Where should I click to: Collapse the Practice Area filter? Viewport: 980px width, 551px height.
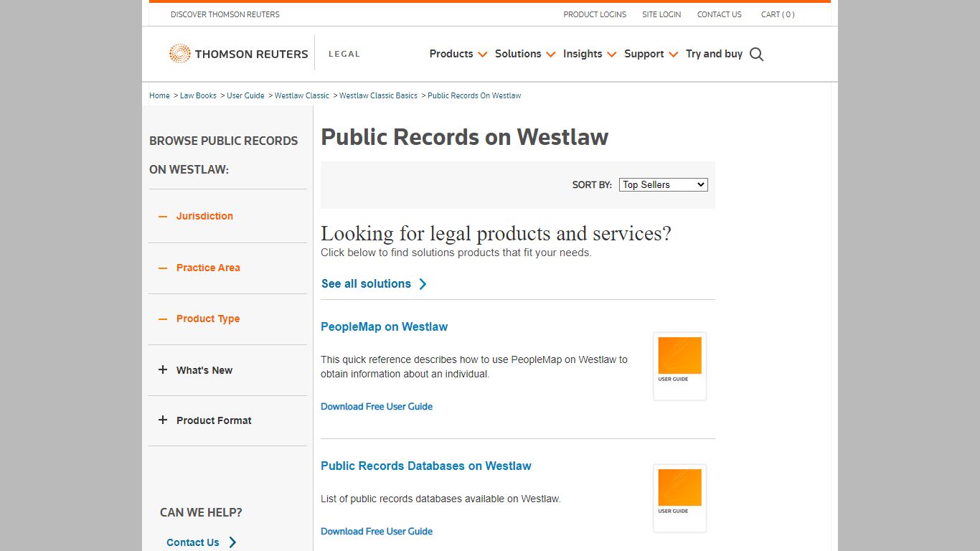(163, 268)
